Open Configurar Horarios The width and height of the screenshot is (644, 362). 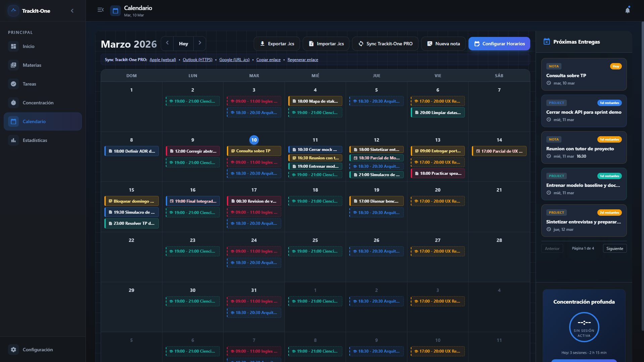[499, 44]
